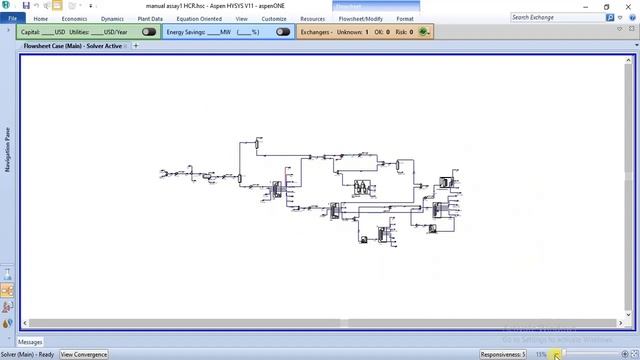Image resolution: width=640 pixels, height=360 pixels.
Task: Expand the Navigation Pane arrow
Action: coord(8,30)
